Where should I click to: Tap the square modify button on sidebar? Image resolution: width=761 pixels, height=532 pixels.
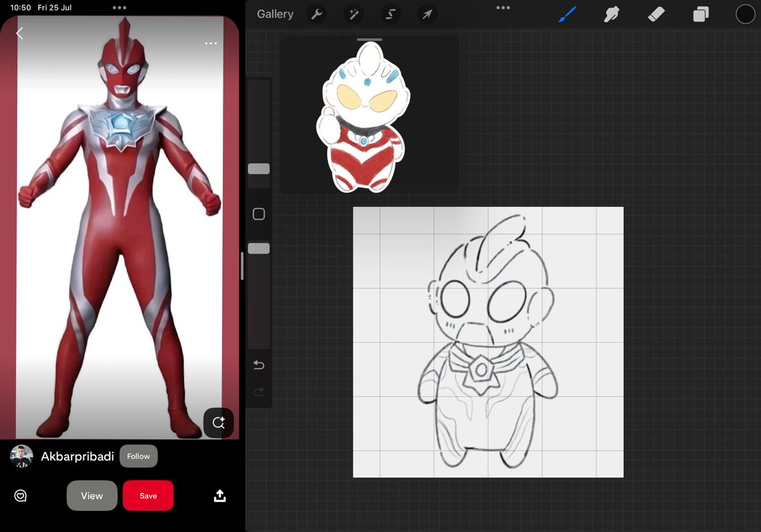(x=259, y=214)
